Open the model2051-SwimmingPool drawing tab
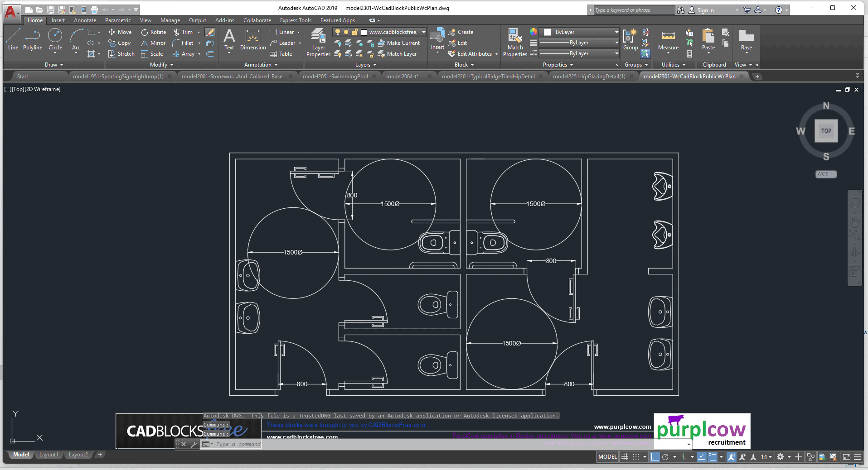 pos(335,77)
